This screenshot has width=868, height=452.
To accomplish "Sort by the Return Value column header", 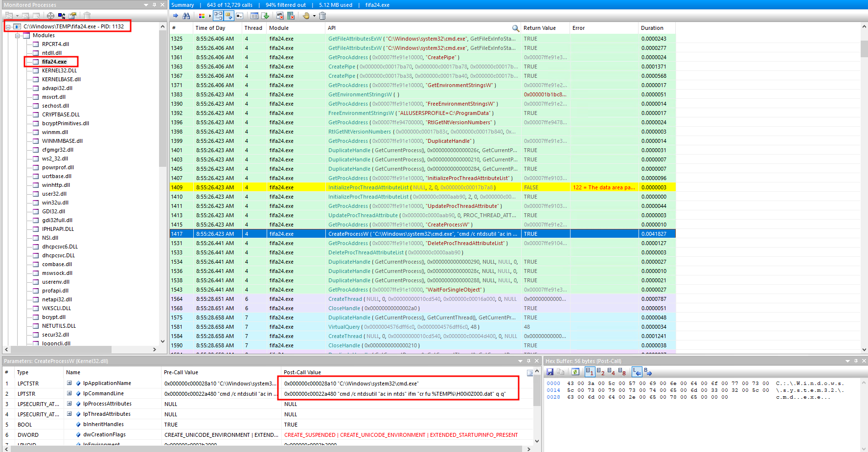I will [546, 28].
